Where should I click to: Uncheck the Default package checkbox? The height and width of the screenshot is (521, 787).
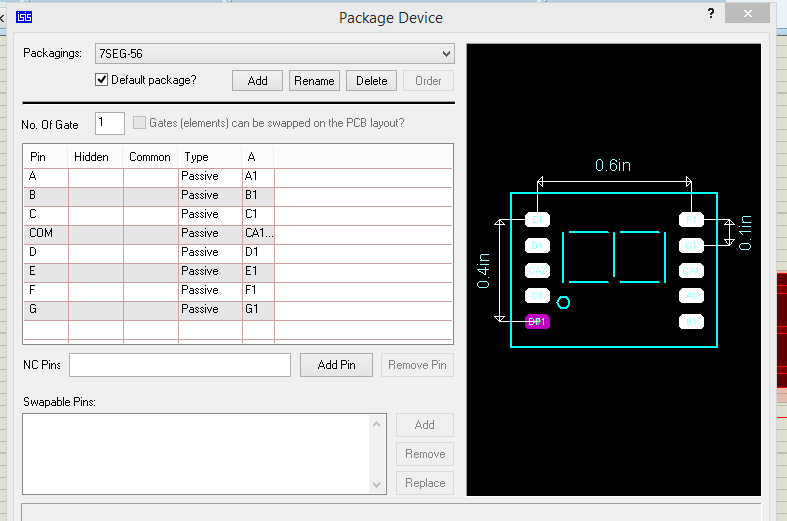tap(101, 80)
